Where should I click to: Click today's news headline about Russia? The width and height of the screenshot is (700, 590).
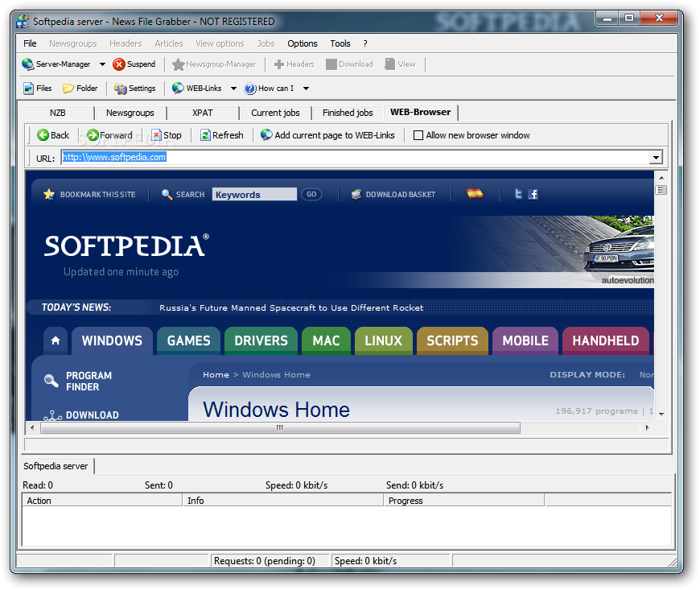(291, 307)
